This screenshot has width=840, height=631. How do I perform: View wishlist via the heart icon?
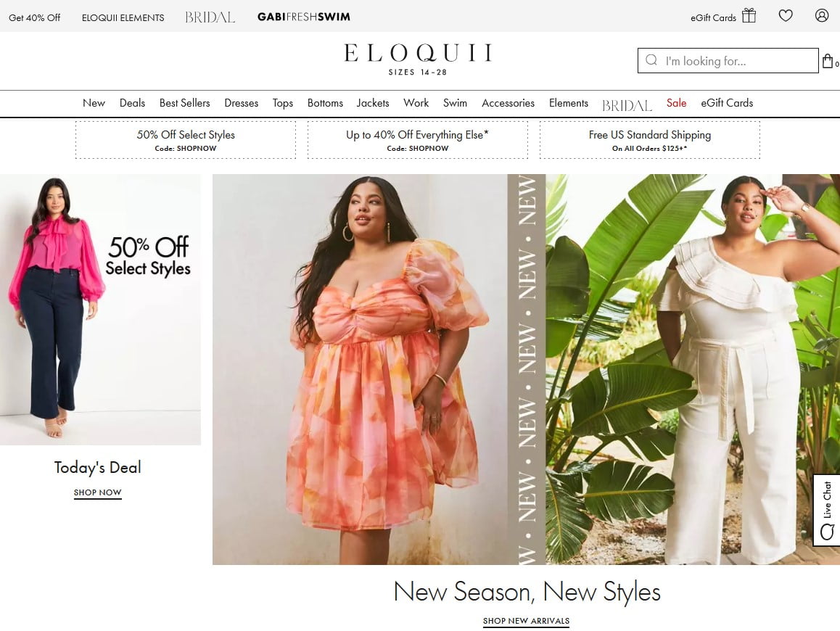pos(786,15)
